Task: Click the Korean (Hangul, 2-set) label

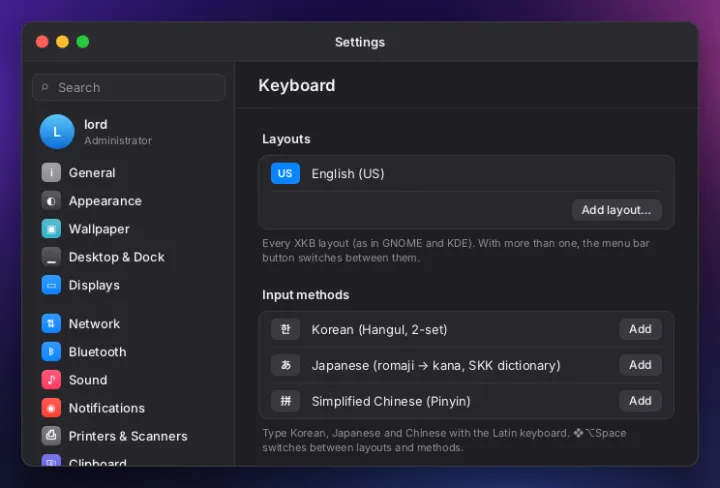Action: (x=379, y=330)
